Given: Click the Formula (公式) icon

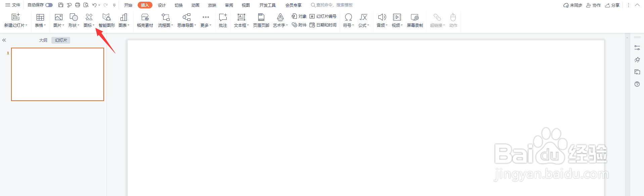Looking at the screenshot, I should coord(363,17).
